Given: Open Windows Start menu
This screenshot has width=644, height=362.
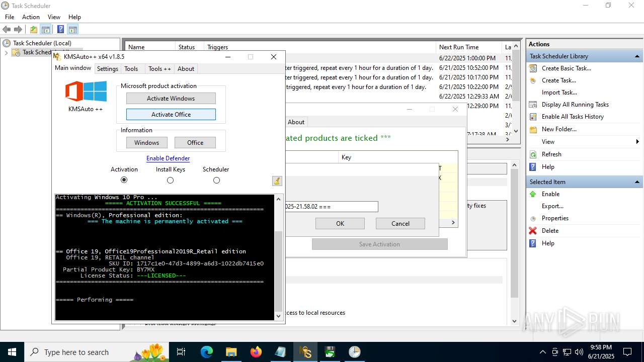Looking at the screenshot, I should (12, 352).
